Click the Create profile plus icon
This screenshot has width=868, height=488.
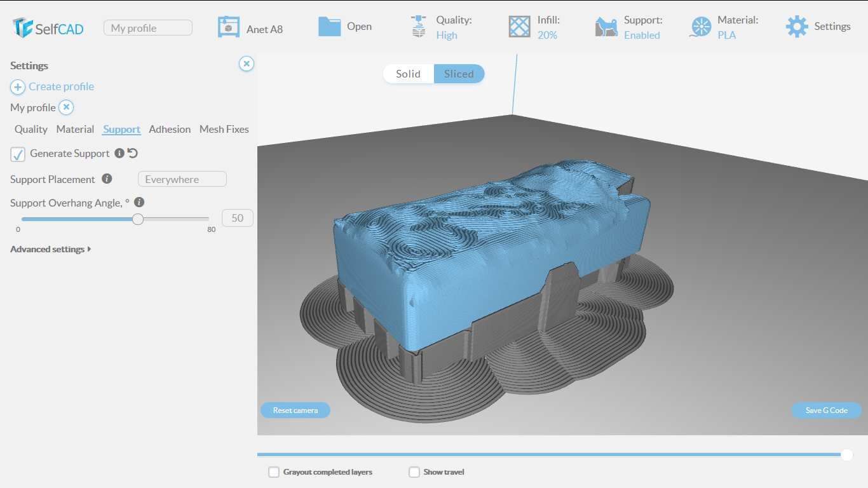(18, 87)
